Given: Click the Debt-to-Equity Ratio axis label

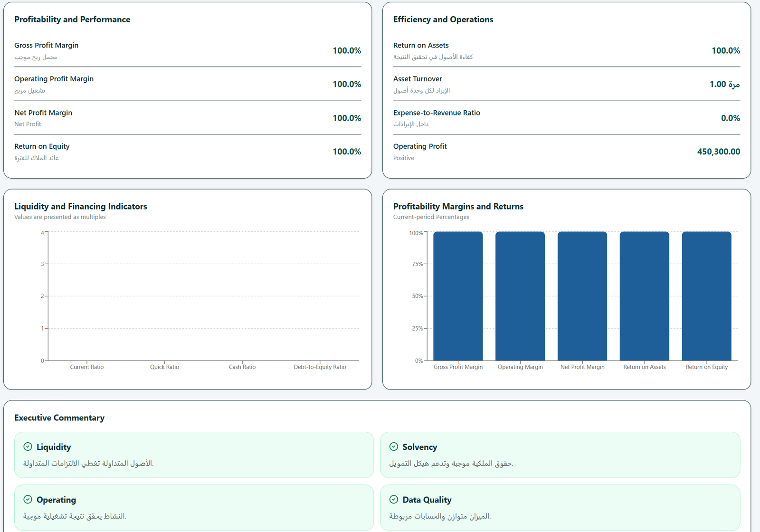Looking at the screenshot, I should pyautogui.click(x=320, y=367).
